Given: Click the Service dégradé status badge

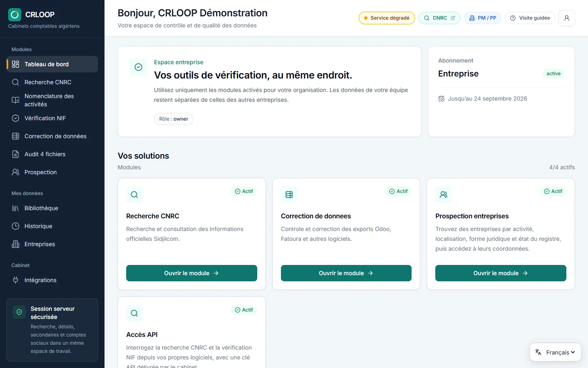Looking at the screenshot, I should tap(387, 18).
